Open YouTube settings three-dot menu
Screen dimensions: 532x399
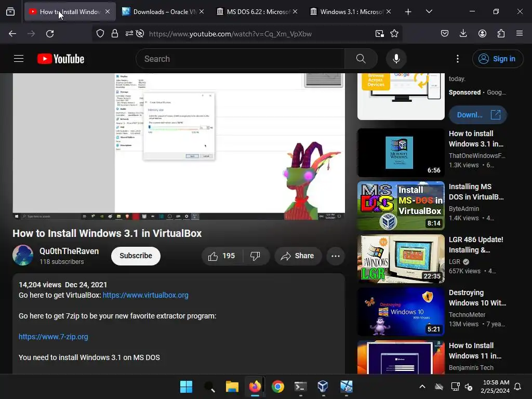(458, 59)
